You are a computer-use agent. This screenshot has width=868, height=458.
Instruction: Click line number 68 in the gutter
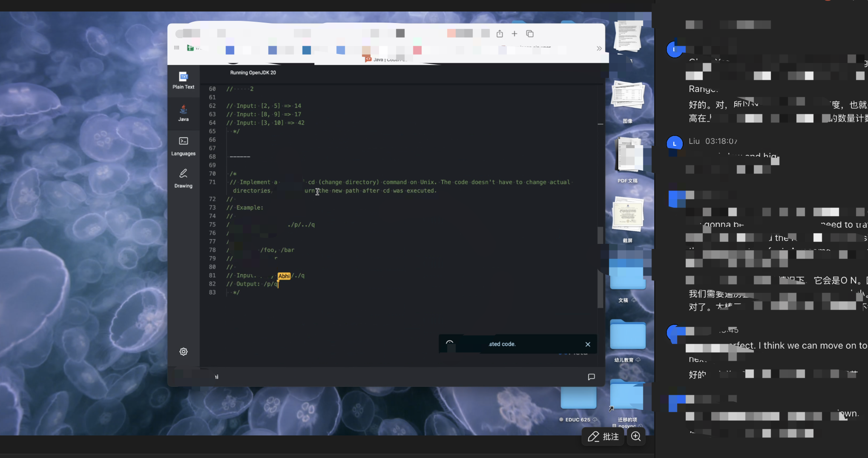coord(212,157)
